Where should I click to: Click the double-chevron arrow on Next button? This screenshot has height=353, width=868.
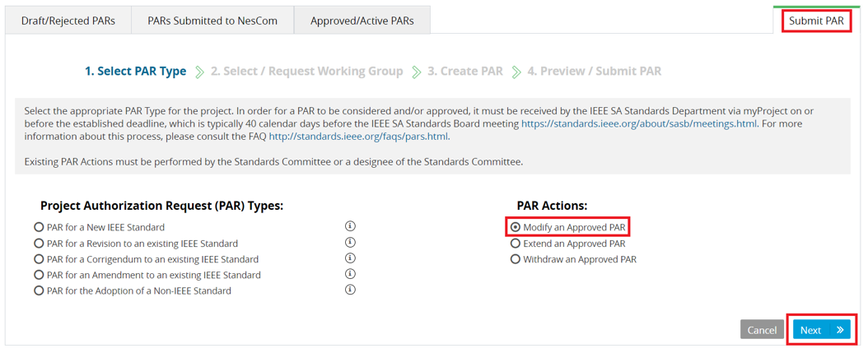tap(840, 330)
